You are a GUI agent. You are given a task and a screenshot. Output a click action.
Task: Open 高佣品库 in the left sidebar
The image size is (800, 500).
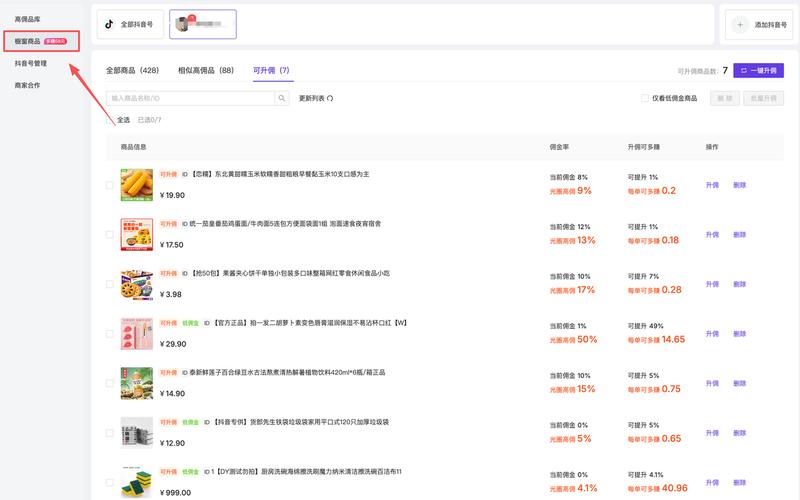click(28, 19)
